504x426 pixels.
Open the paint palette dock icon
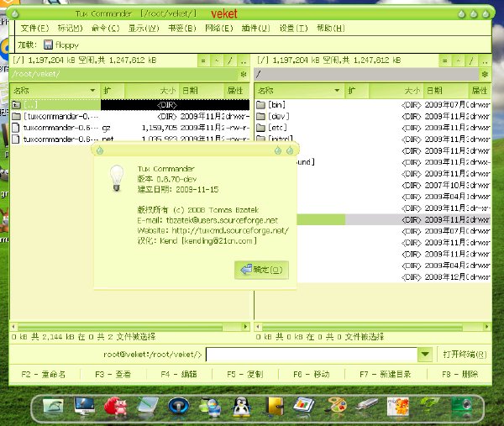[x=335, y=406]
